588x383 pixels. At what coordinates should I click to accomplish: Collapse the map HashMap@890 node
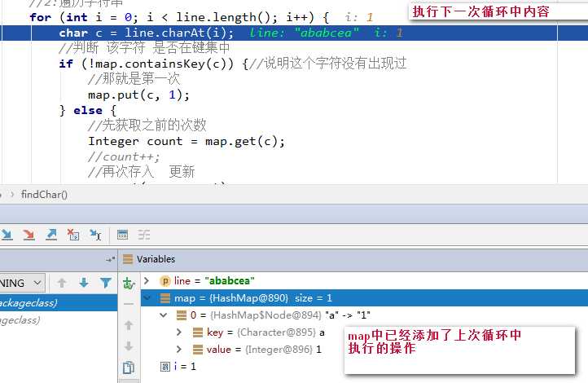(x=147, y=298)
